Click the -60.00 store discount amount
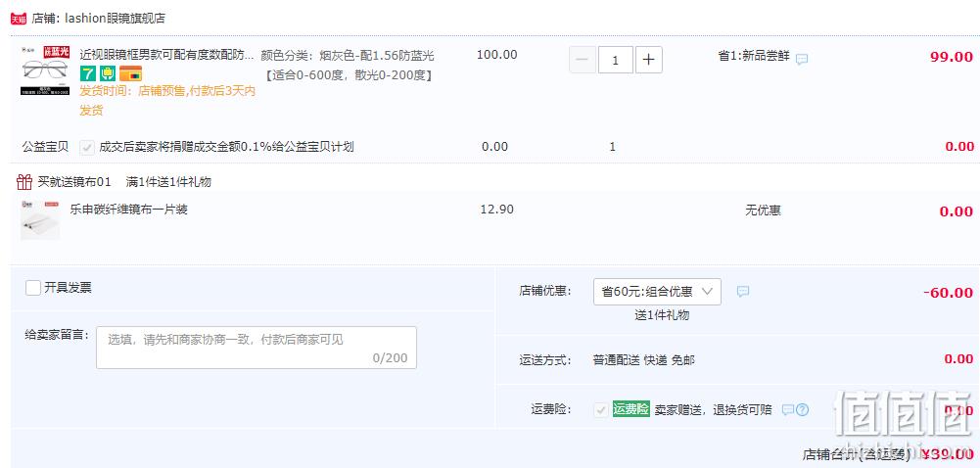 (x=948, y=293)
